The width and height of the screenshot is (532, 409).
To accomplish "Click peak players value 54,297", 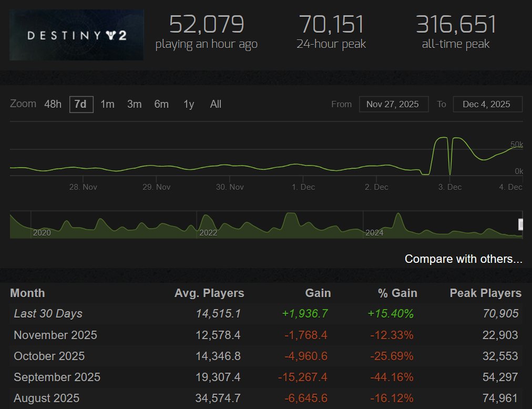I will click(x=500, y=377).
